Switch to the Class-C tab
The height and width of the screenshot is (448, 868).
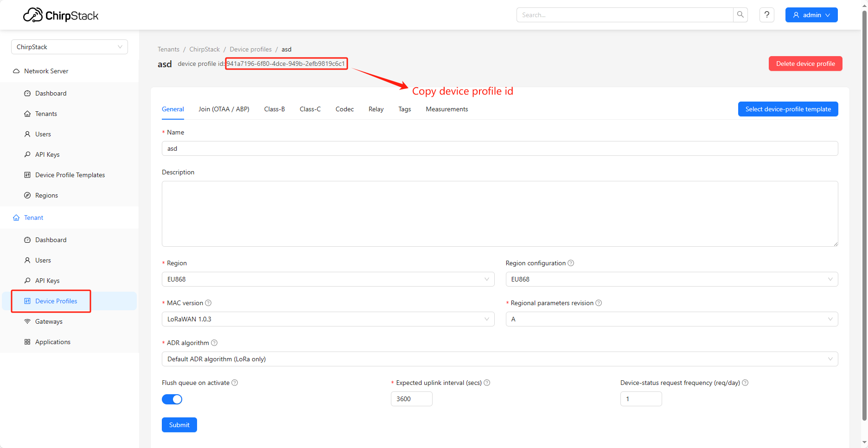tap(310, 109)
